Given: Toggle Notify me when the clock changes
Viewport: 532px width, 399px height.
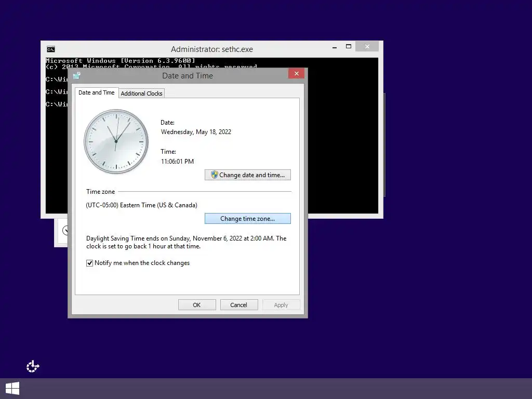Looking at the screenshot, I should (89, 263).
